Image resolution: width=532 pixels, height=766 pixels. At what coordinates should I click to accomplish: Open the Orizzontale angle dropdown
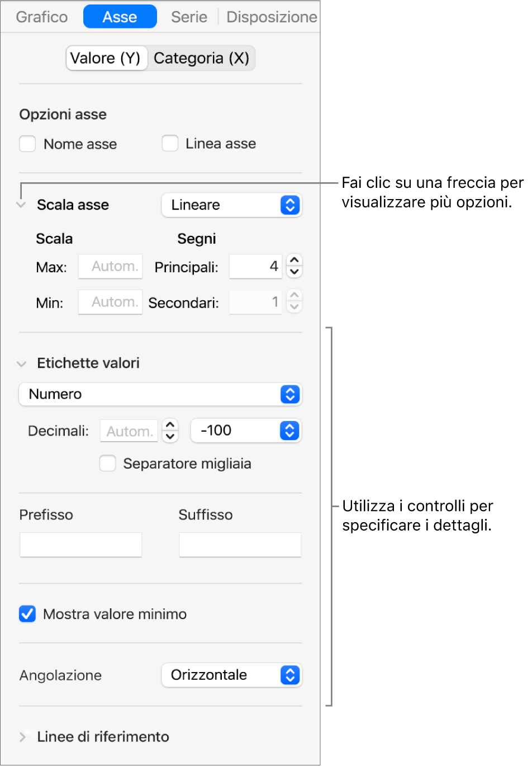231,675
